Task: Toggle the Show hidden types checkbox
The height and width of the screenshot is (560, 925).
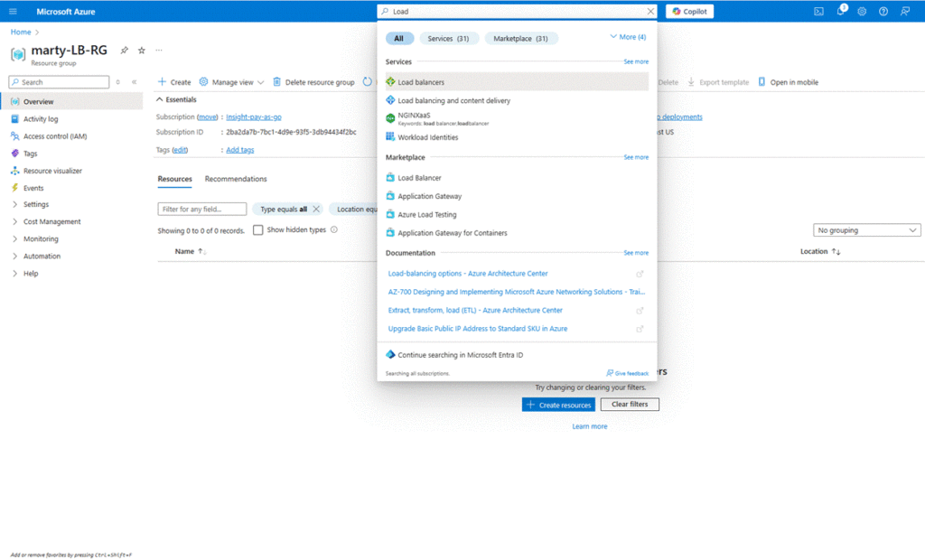Action: [258, 230]
